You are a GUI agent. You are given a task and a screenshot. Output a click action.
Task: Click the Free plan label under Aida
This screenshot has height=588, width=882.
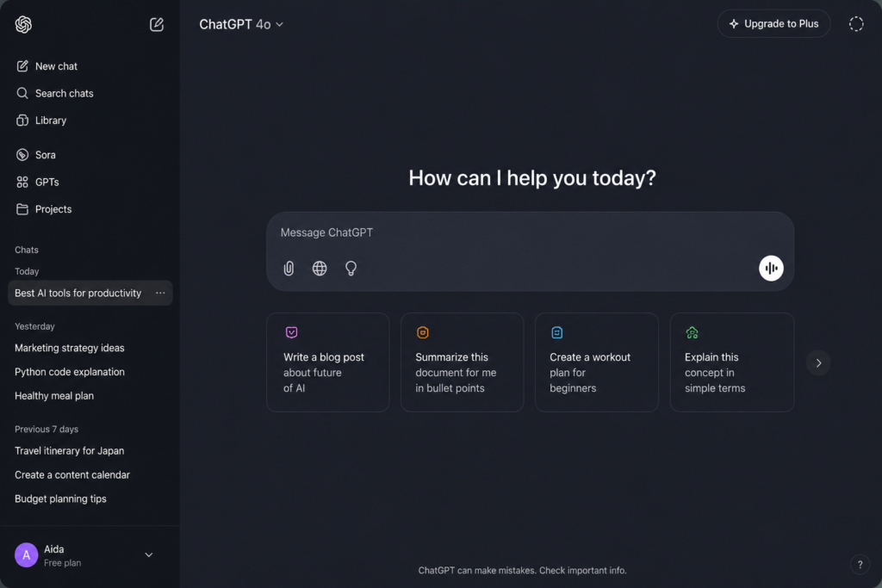click(62, 563)
